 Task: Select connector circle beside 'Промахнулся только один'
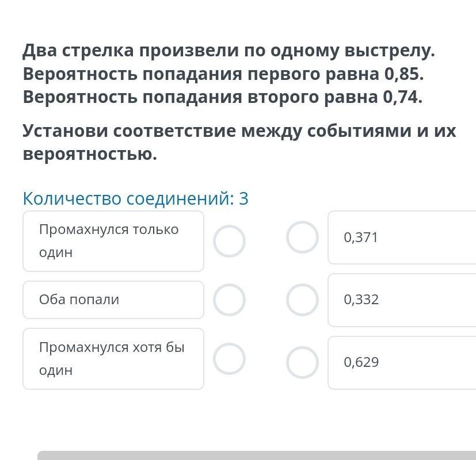click(229, 241)
